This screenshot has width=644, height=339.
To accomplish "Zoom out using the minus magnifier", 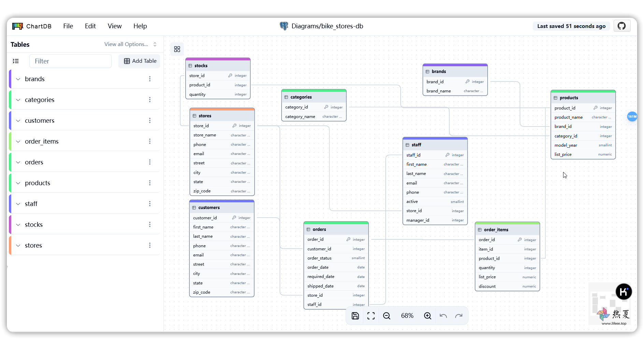I will pos(387,316).
